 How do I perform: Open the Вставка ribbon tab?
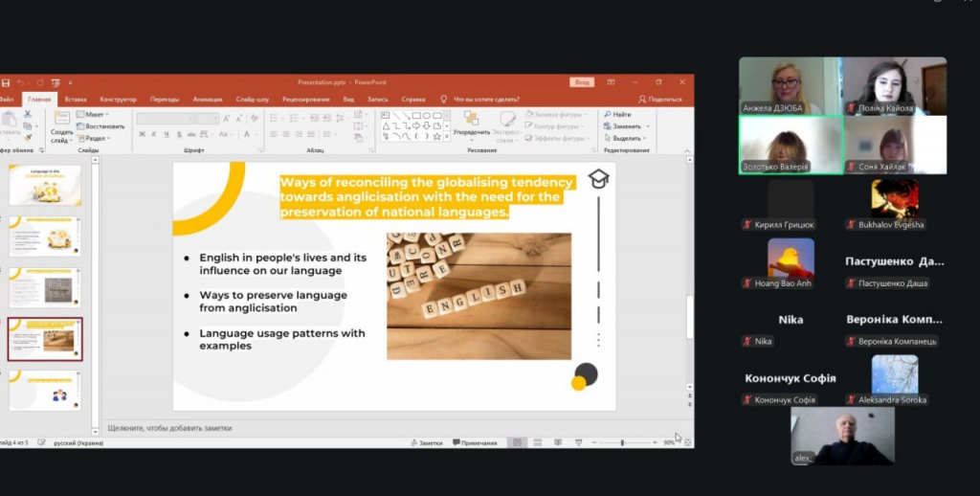76,99
